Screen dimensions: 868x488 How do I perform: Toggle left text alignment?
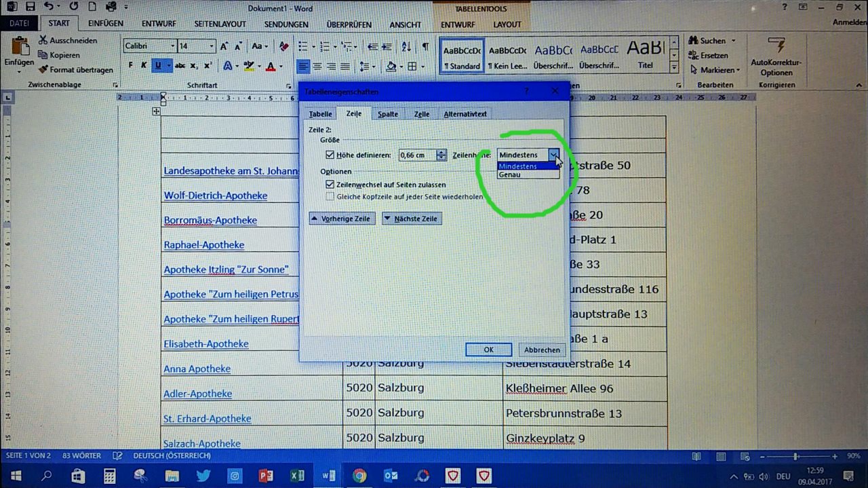[x=303, y=66]
